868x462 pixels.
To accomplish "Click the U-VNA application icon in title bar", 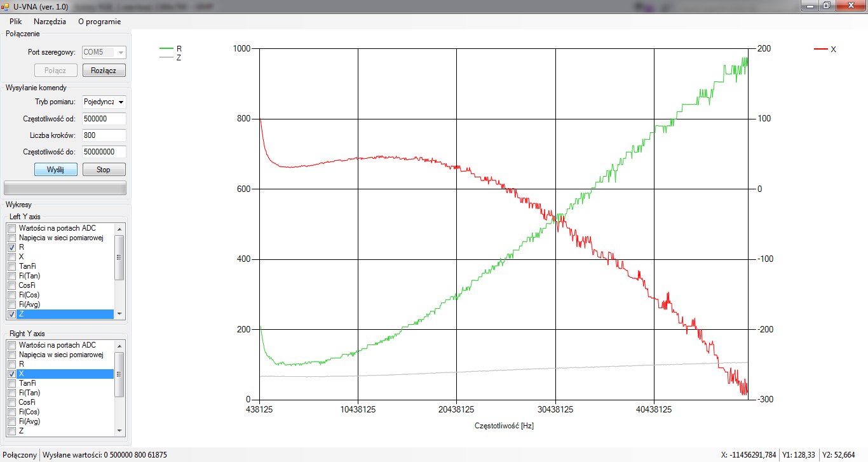I will (5, 6).
